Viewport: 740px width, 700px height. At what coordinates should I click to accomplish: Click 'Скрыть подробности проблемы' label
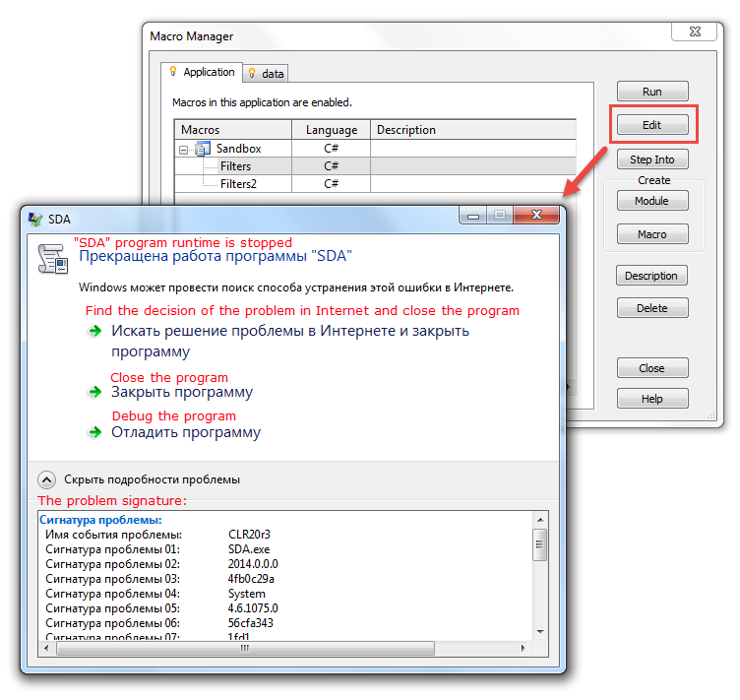pyautogui.click(x=152, y=479)
